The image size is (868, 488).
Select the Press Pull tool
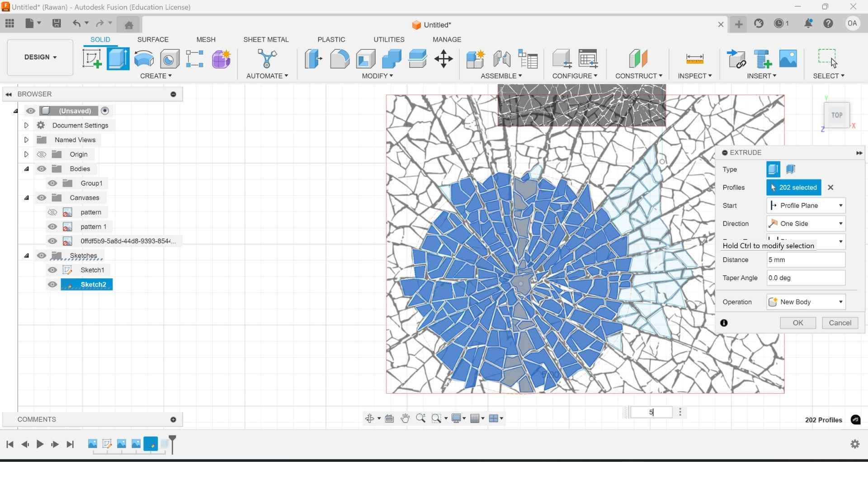point(313,59)
